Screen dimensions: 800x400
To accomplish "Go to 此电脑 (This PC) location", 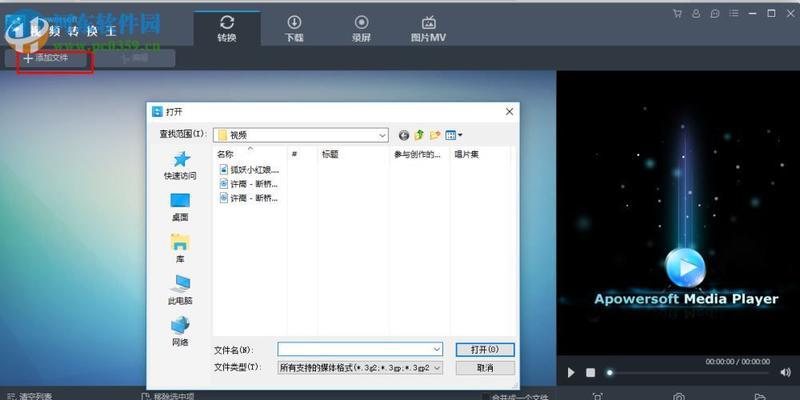I will 180,290.
